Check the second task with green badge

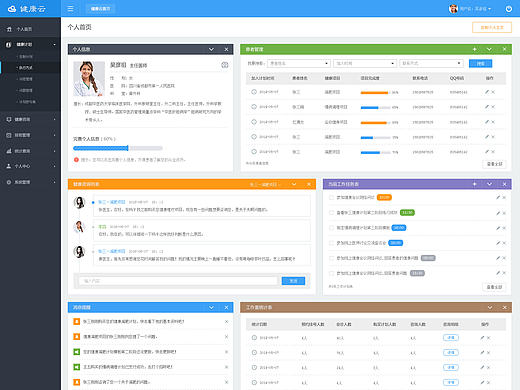[x=331, y=213]
